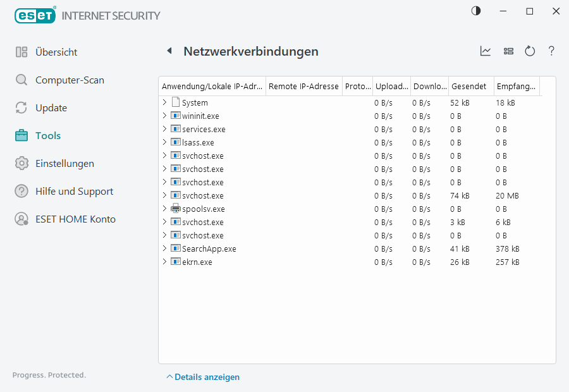The width and height of the screenshot is (569, 392).
Task: Open help with the question mark icon
Action: [x=551, y=51]
